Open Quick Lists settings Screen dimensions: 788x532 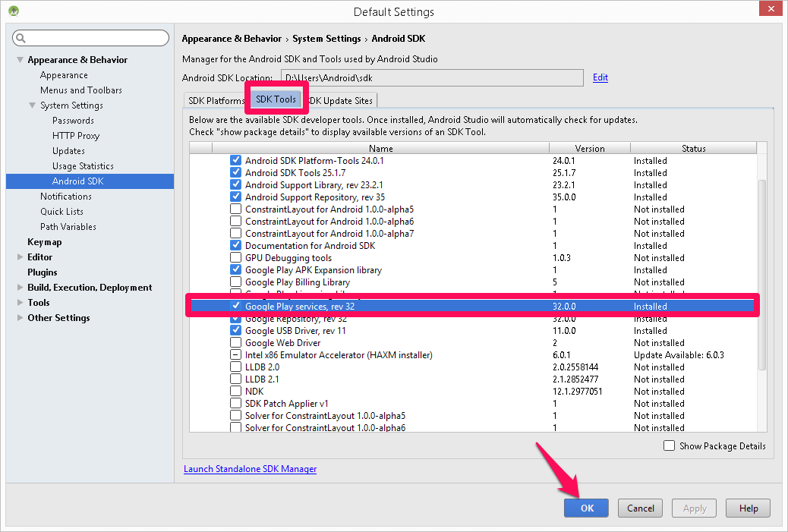click(x=61, y=212)
